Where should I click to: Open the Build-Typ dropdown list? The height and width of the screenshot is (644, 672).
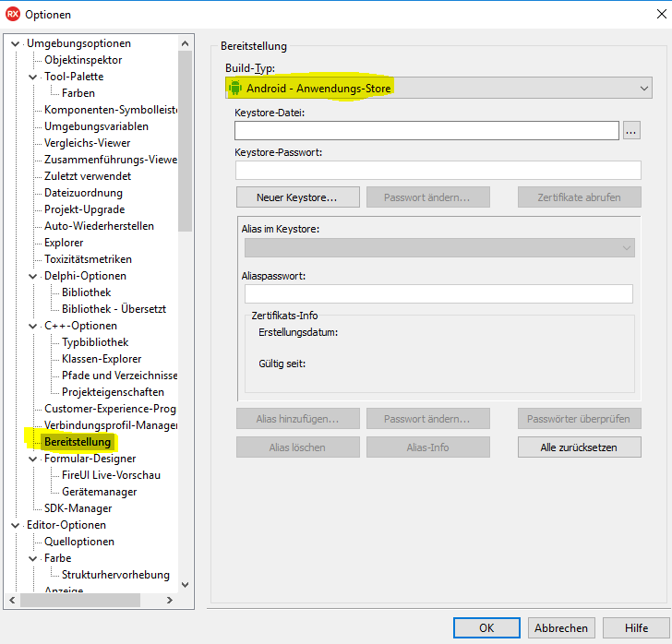643,89
